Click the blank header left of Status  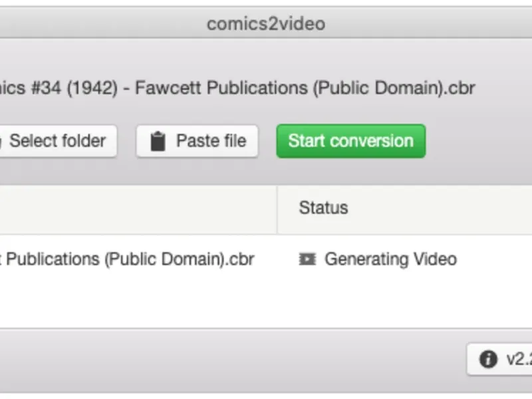tap(133, 209)
